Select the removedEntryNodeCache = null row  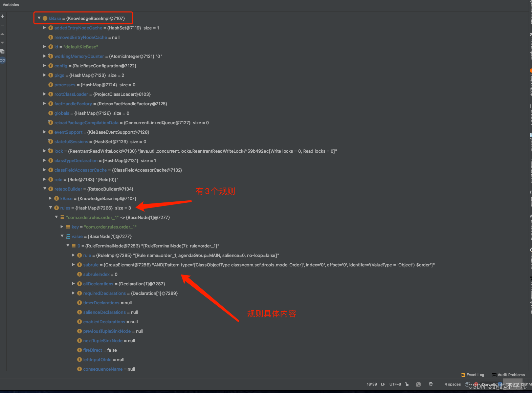[x=87, y=37]
